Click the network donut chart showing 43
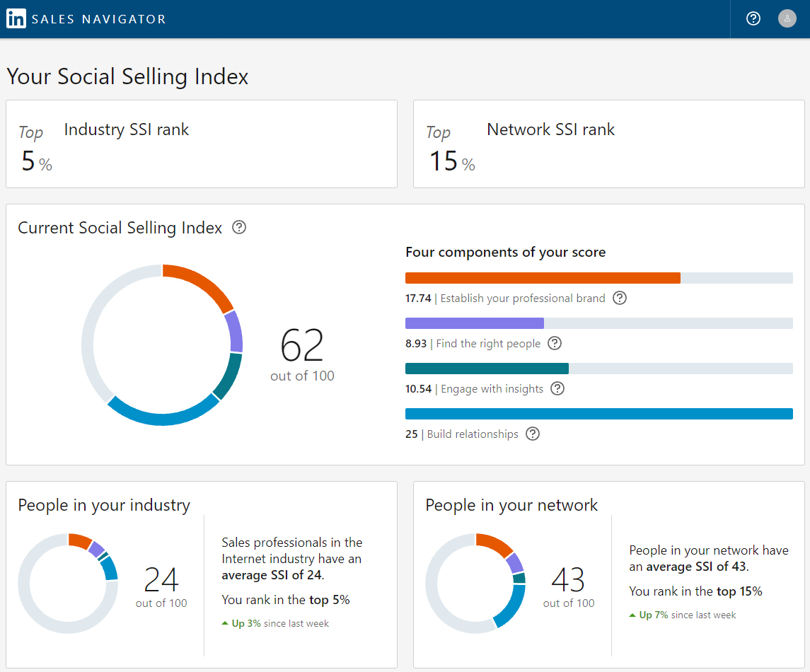The width and height of the screenshot is (810, 672). (x=476, y=584)
